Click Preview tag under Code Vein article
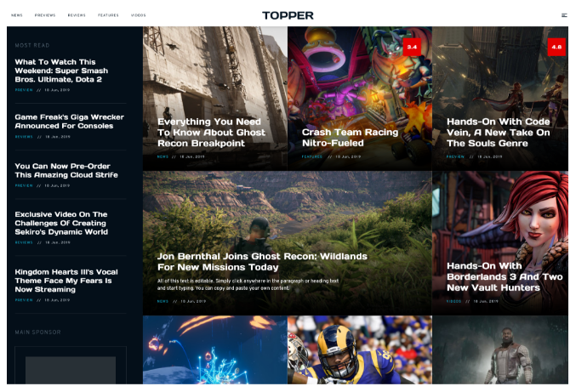576x392 pixels. pos(455,156)
